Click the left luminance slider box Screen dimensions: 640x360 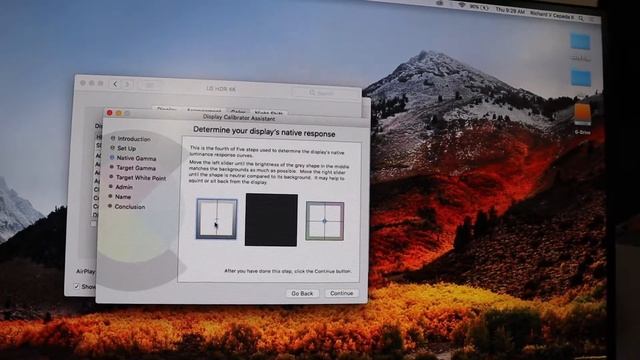(217, 219)
